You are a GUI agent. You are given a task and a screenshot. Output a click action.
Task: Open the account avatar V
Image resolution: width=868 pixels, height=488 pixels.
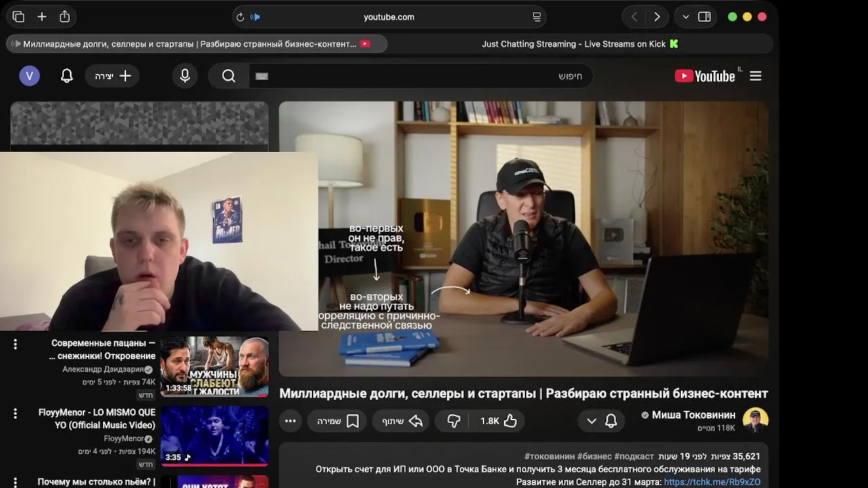[29, 76]
